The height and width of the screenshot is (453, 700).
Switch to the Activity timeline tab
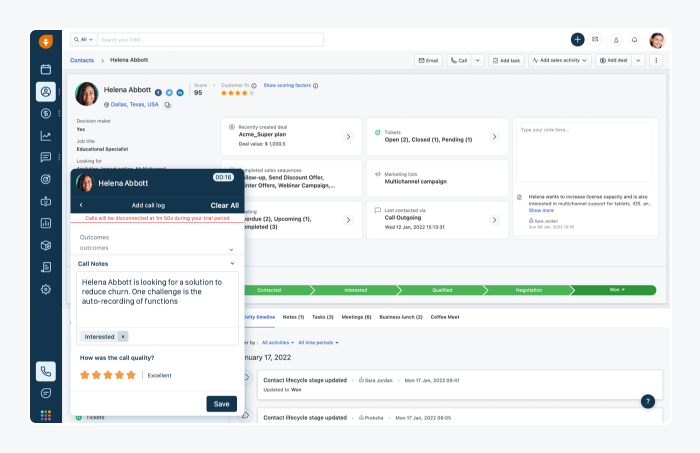pos(259,317)
